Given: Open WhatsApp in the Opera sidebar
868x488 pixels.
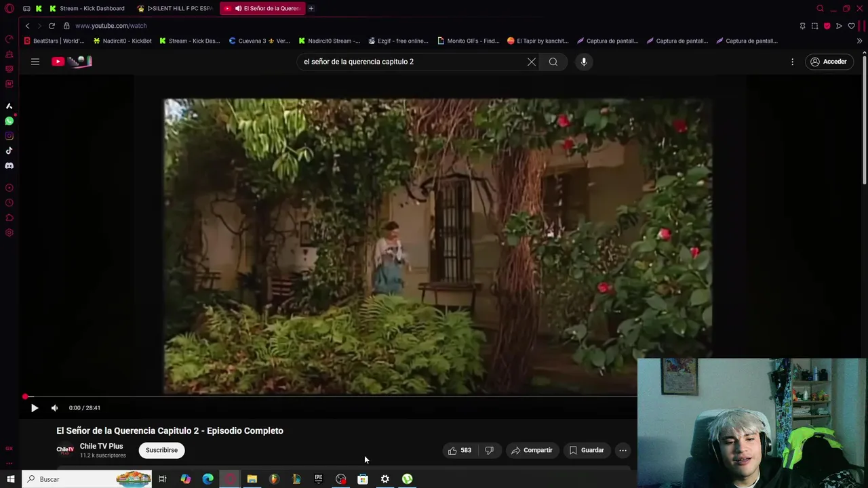Looking at the screenshot, I should click(x=9, y=121).
